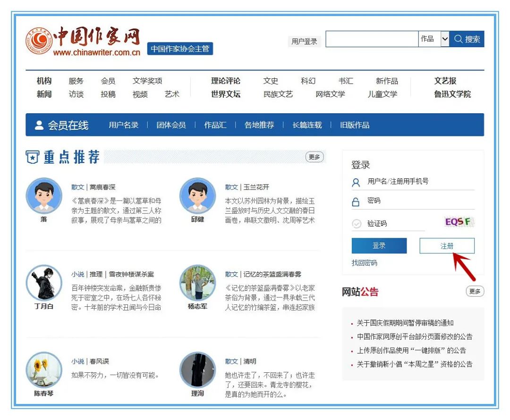The image size is (510, 420).
Task: Focus the 用户名/注册用手机号 input field
Action: click(418, 182)
